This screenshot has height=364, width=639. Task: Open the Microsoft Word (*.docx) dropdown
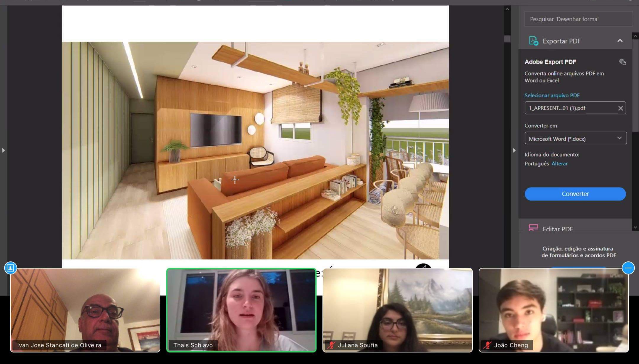tap(575, 138)
